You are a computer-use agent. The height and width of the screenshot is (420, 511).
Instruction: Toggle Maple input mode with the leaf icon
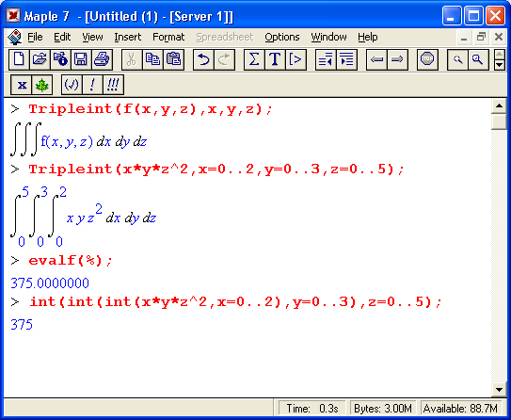(42, 85)
